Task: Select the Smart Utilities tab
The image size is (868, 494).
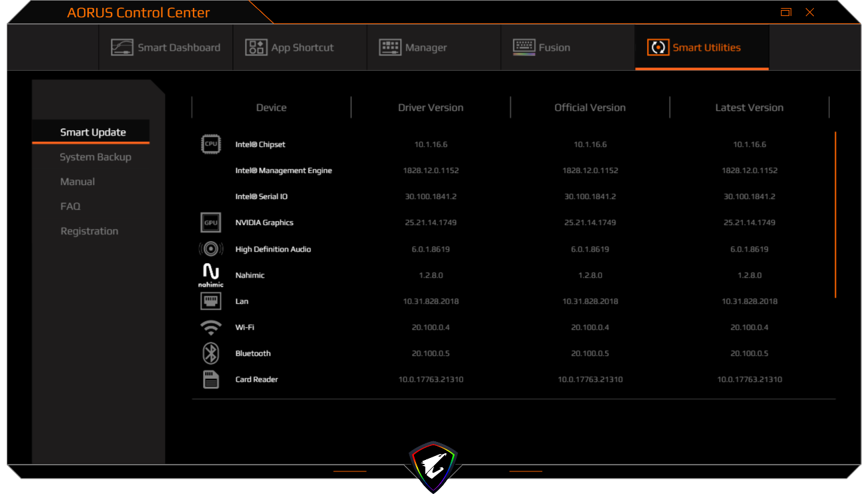Action: pos(702,47)
